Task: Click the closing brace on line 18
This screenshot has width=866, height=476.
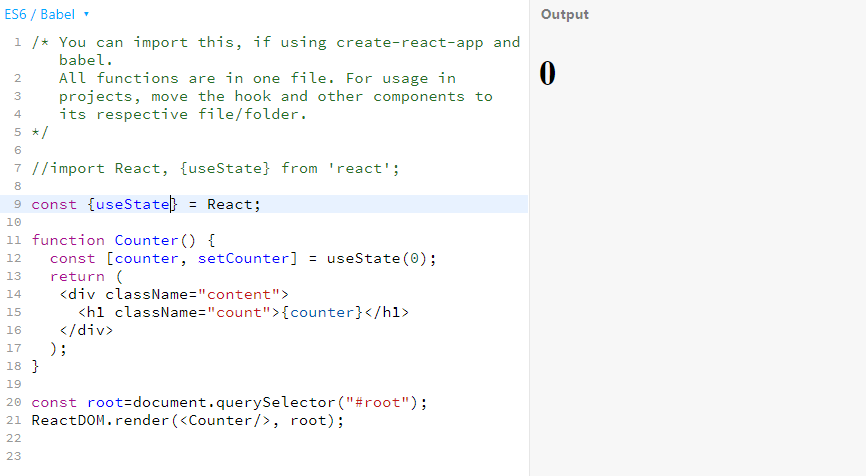Action: (x=35, y=366)
